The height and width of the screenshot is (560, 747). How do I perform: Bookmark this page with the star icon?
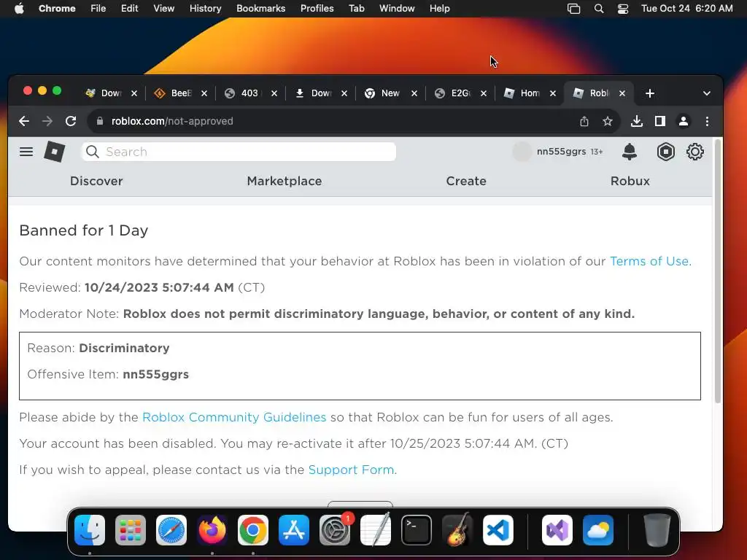point(608,122)
